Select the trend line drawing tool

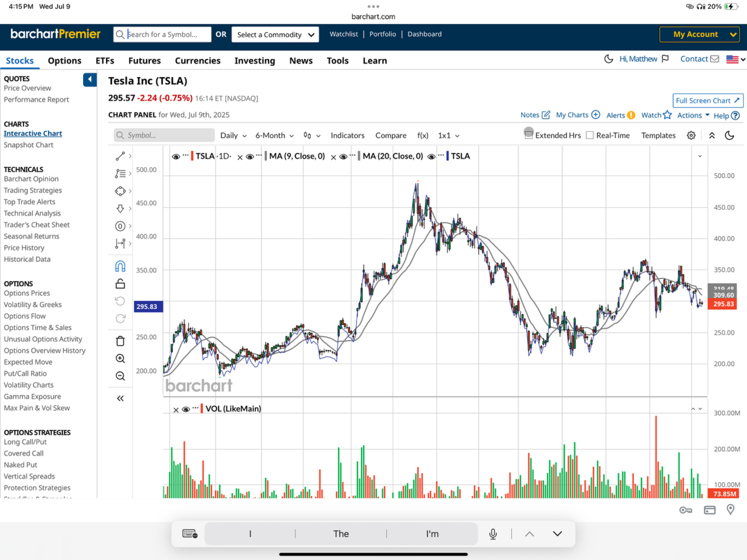[x=120, y=156]
